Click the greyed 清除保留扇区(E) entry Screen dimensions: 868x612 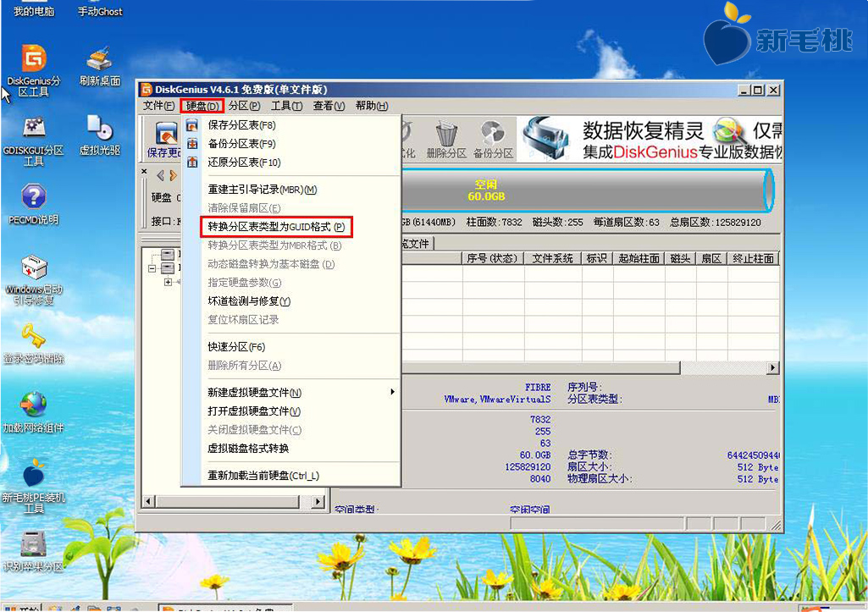291,208
